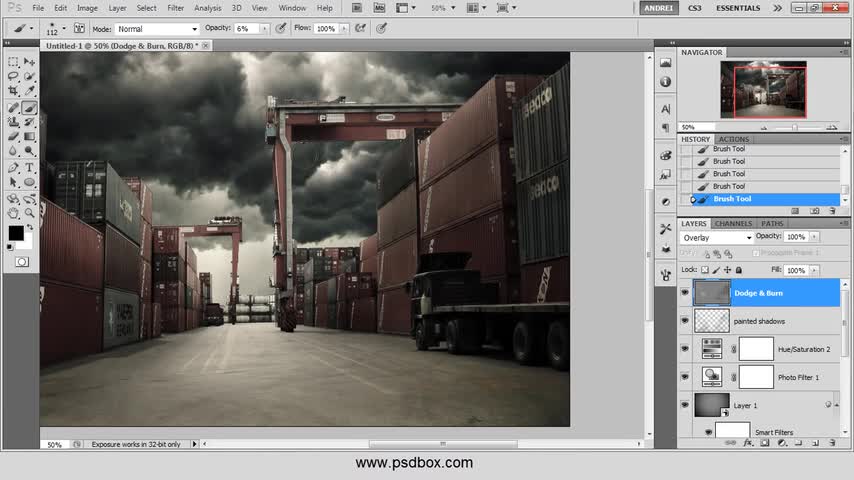The width and height of the screenshot is (854, 480).
Task: Open the layer blend mode dropdown
Action: coord(716,238)
